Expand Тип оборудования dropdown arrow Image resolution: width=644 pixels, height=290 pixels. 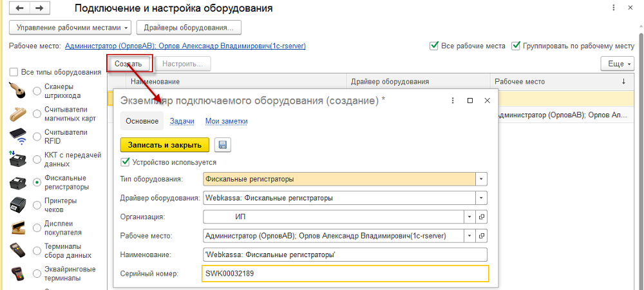[x=481, y=179]
